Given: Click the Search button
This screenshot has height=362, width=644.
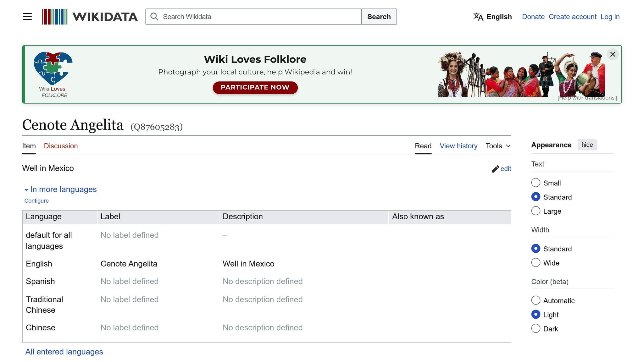Looking at the screenshot, I should [x=379, y=17].
